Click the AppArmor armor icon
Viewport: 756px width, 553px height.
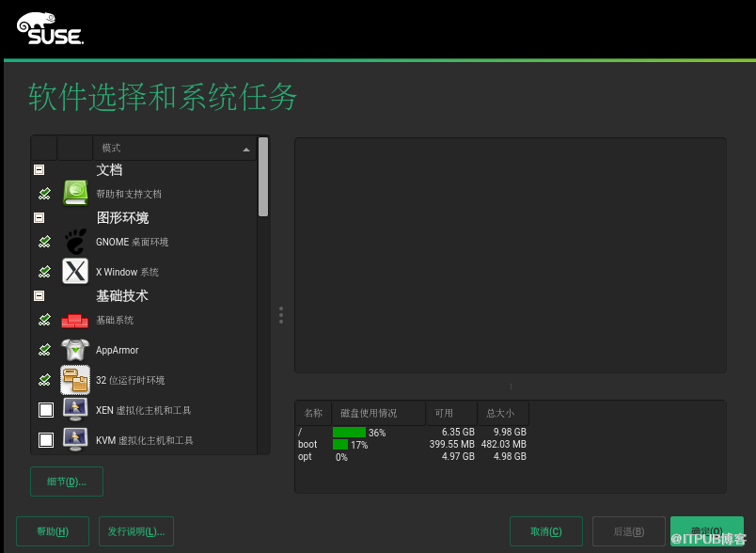click(75, 350)
